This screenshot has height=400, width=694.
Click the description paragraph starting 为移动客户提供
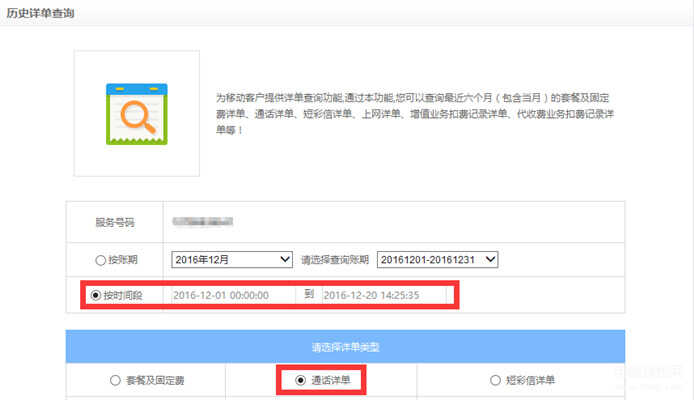[x=415, y=114]
